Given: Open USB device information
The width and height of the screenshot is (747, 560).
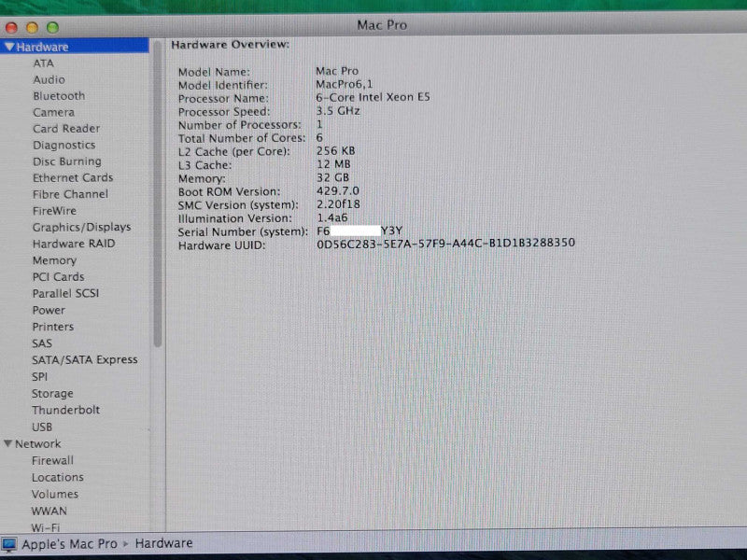Looking at the screenshot, I should (42, 427).
